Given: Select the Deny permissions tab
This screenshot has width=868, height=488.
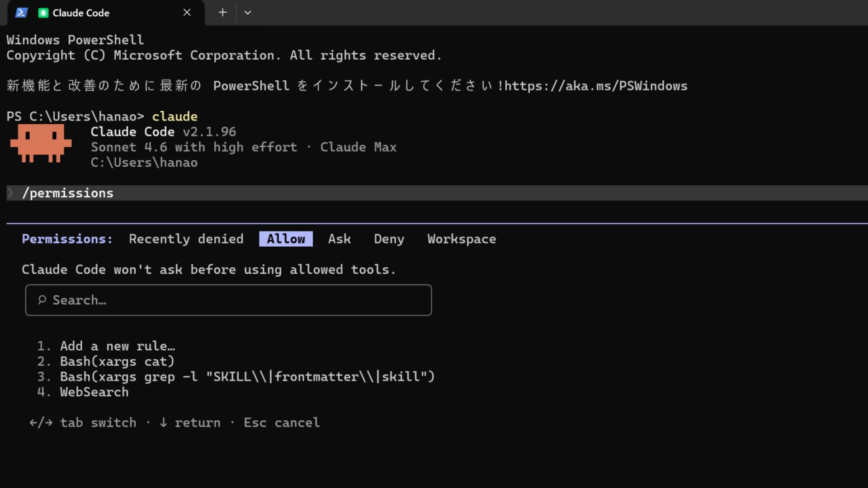Looking at the screenshot, I should [x=389, y=239].
